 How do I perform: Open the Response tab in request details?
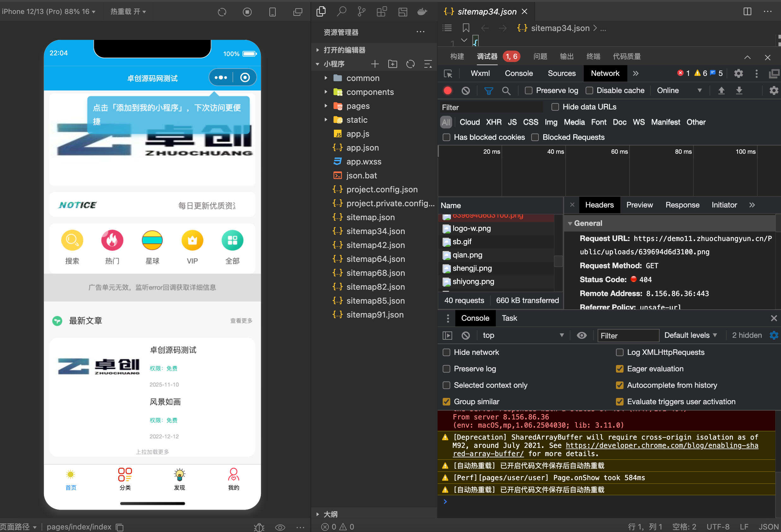pyautogui.click(x=682, y=205)
